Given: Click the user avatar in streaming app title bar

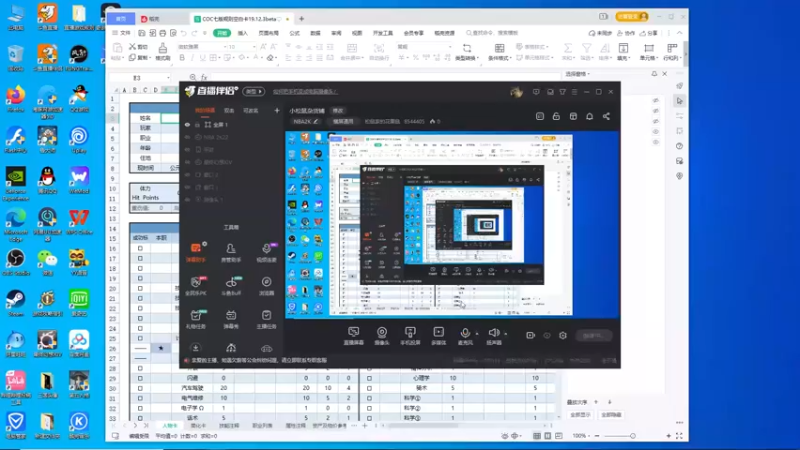Looking at the screenshot, I should click(516, 92).
